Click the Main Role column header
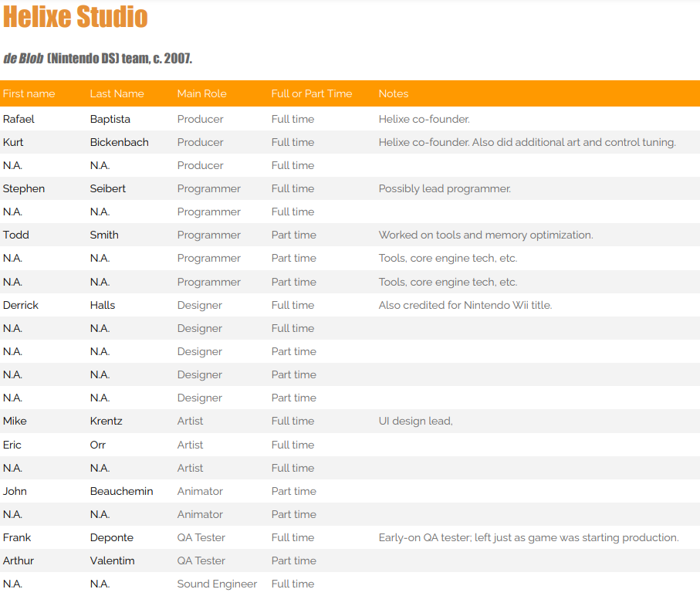Screen dimensions: 700x596 201,93
